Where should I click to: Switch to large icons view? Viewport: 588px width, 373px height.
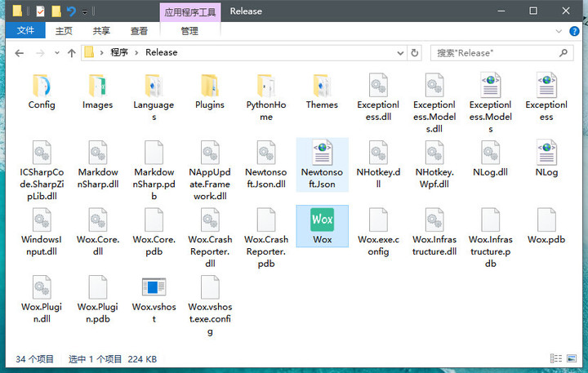point(572,358)
